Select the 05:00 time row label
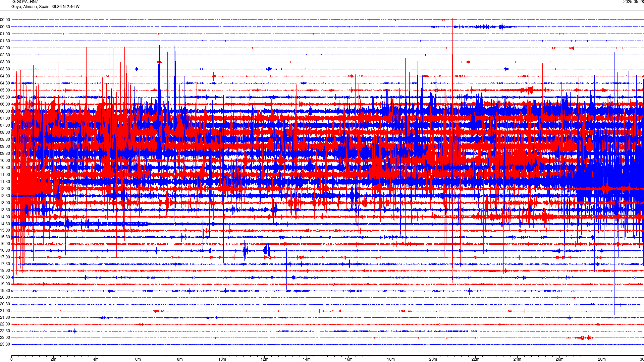644x362 pixels. click(x=5, y=90)
